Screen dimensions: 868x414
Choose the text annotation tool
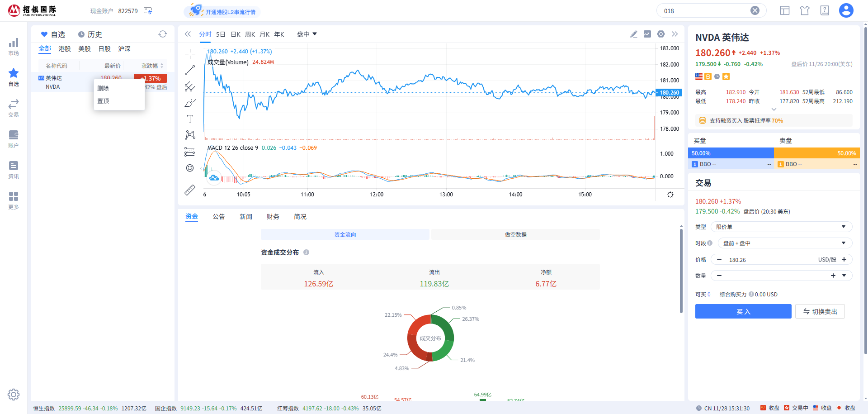(190, 119)
